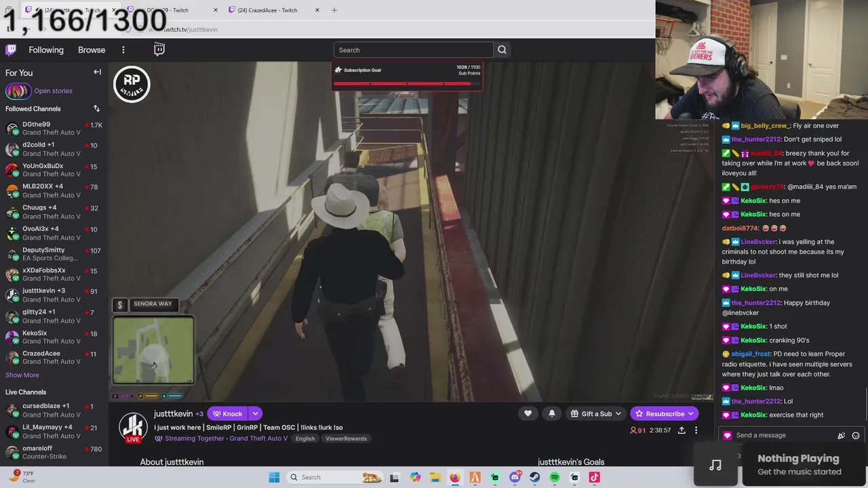The height and width of the screenshot is (488, 868).
Task: Switch to Firefox on the taskbar
Action: pyautogui.click(x=455, y=477)
